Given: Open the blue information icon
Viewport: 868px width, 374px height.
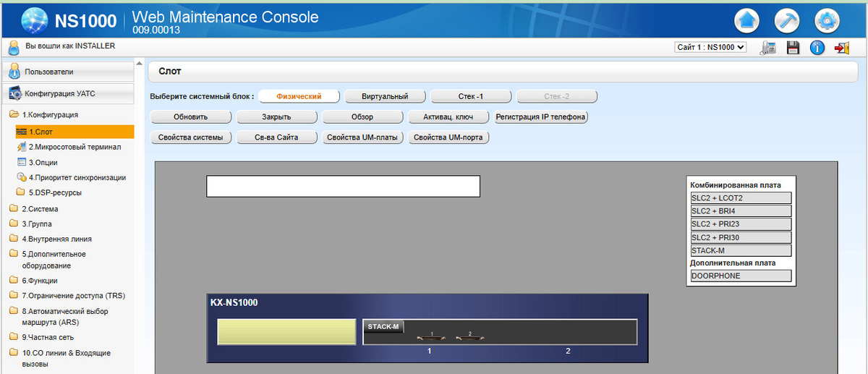Looking at the screenshot, I should click(x=817, y=48).
